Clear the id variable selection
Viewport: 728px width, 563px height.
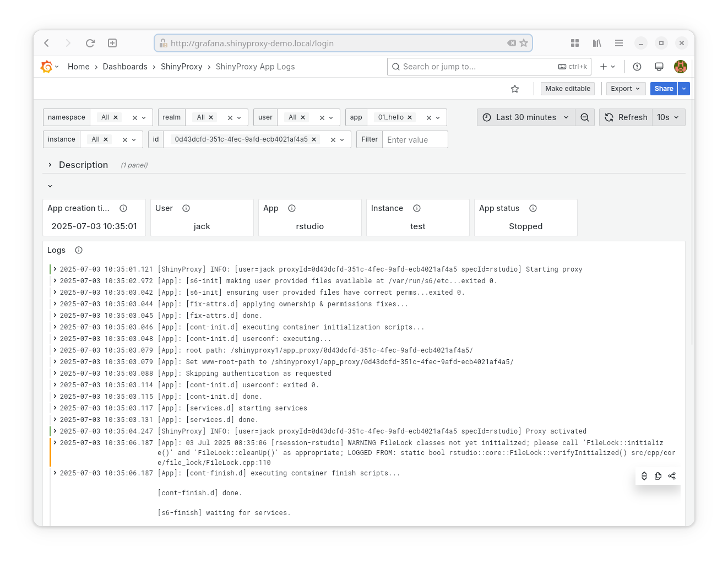333,140
